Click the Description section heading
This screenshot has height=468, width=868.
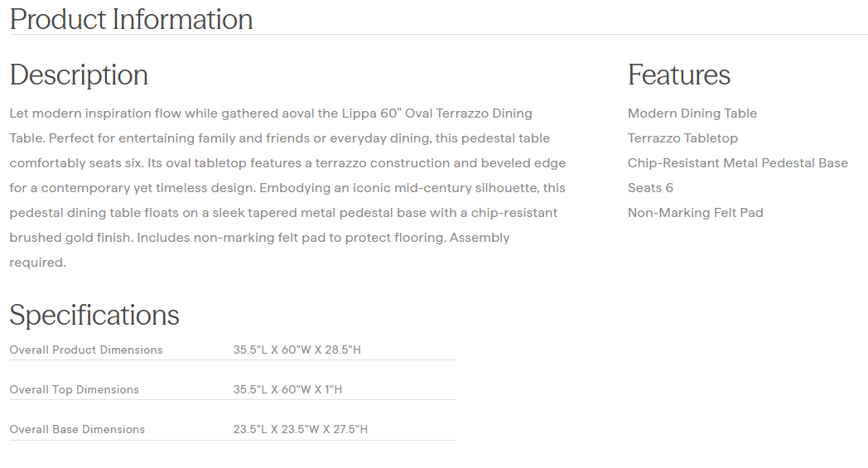click(x=79, y=75)
